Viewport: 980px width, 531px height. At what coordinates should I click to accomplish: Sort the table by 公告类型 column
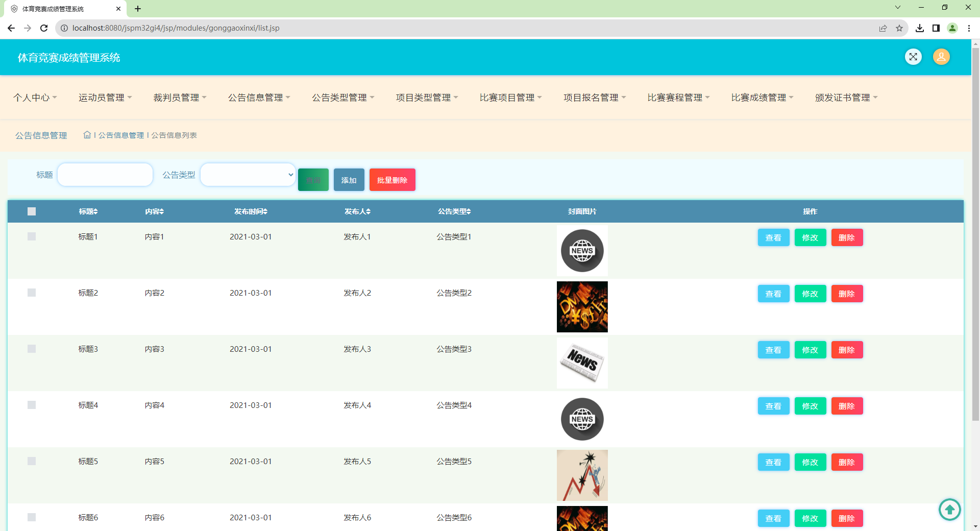tap(454, 211)
